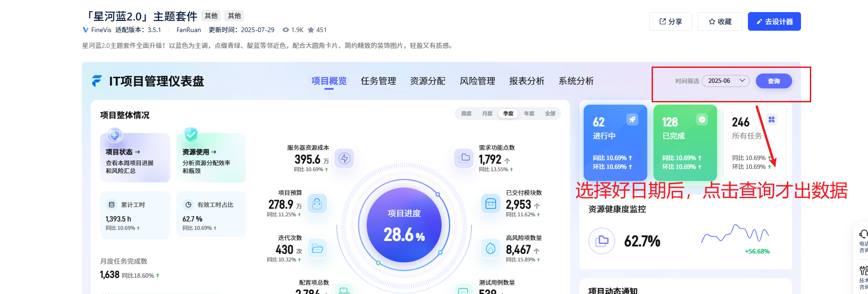Switch to the 资源分配 tab
868x294 pixels.
428,81
